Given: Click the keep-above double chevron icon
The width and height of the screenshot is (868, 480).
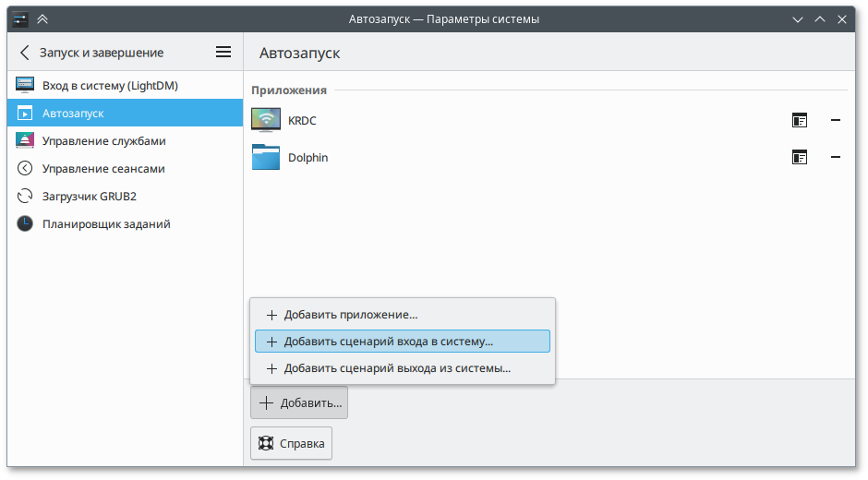Looking at the screenshot, I should (x=42, y=19).
